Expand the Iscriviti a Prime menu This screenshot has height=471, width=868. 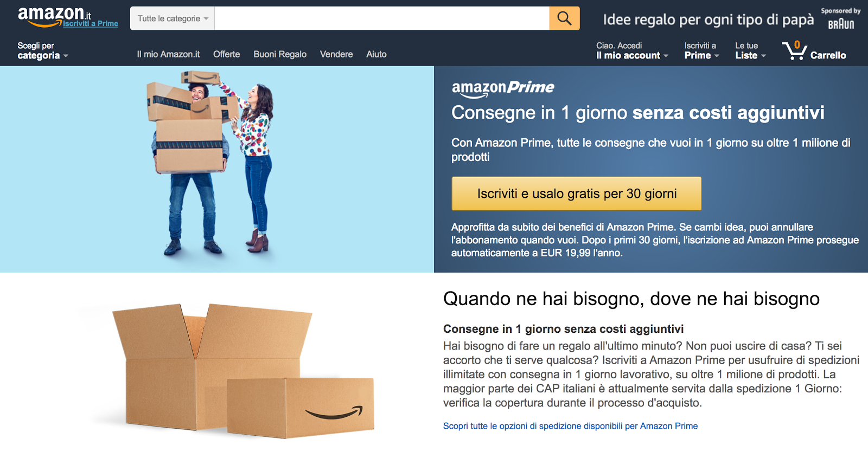point(701,50)
